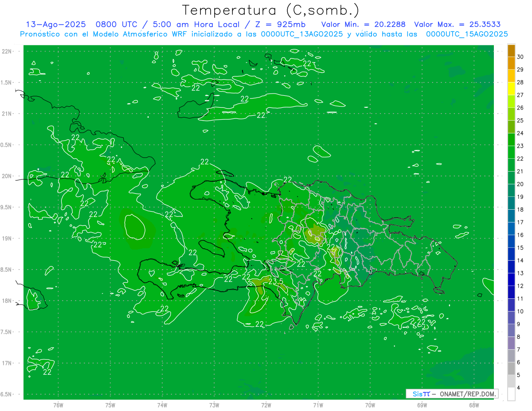
Task: Select the valid-until time '0000UTC_15AGO2025'
Action: (x=467, y=34)
